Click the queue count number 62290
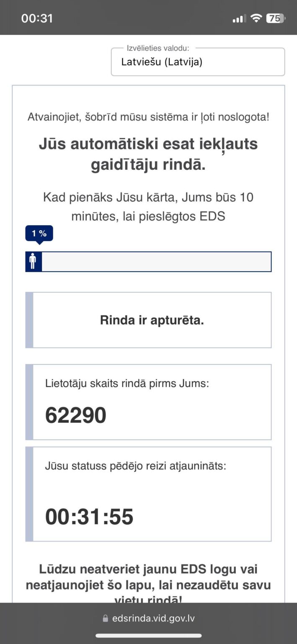This screenshot has height=644, width=297. pyautogui.click(x=76, y=415)
